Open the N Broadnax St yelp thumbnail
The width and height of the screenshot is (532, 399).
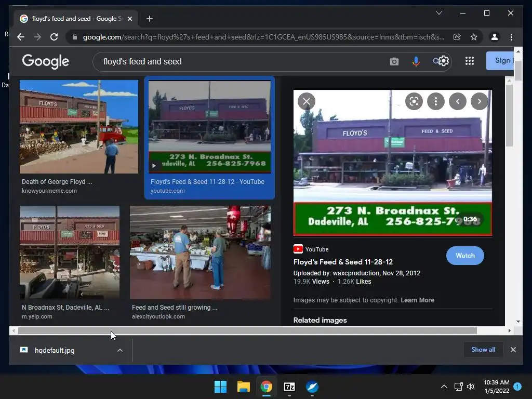click(x=70, y=252)
